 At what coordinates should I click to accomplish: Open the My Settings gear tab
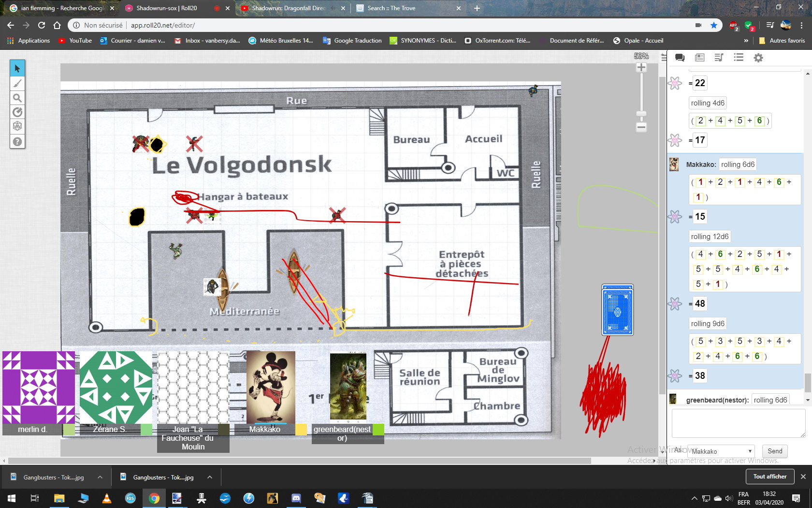pyautogui.click(x=758, y=58)
